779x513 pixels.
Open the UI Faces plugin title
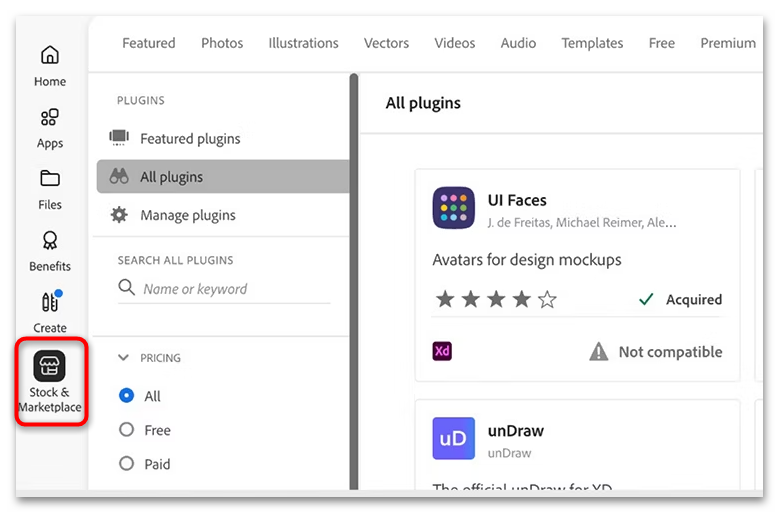click(517, 200)
